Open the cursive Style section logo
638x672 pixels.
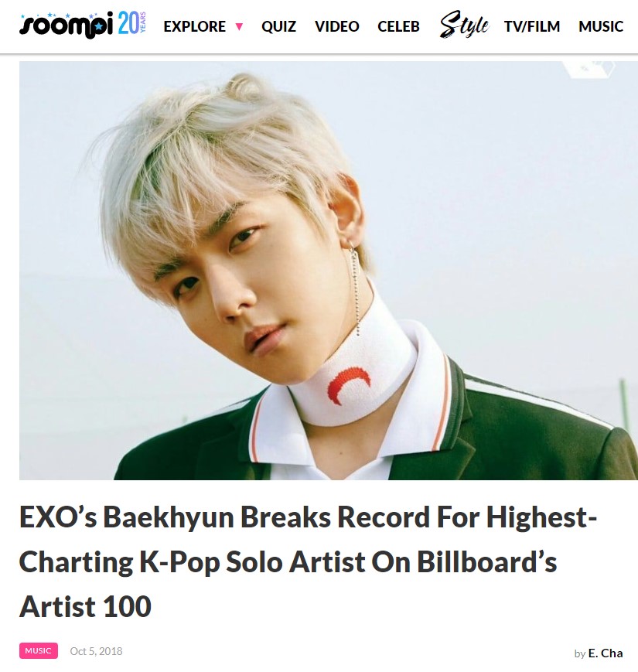464,25
